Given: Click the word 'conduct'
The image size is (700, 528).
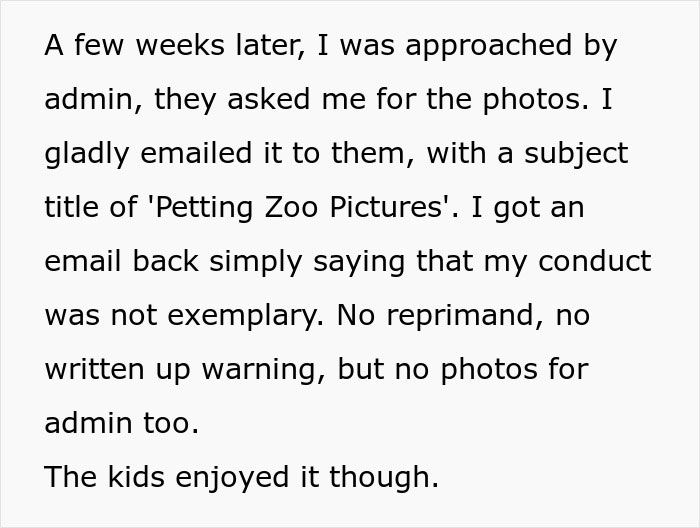Looking at the screenshot, I should pos(595,261).
